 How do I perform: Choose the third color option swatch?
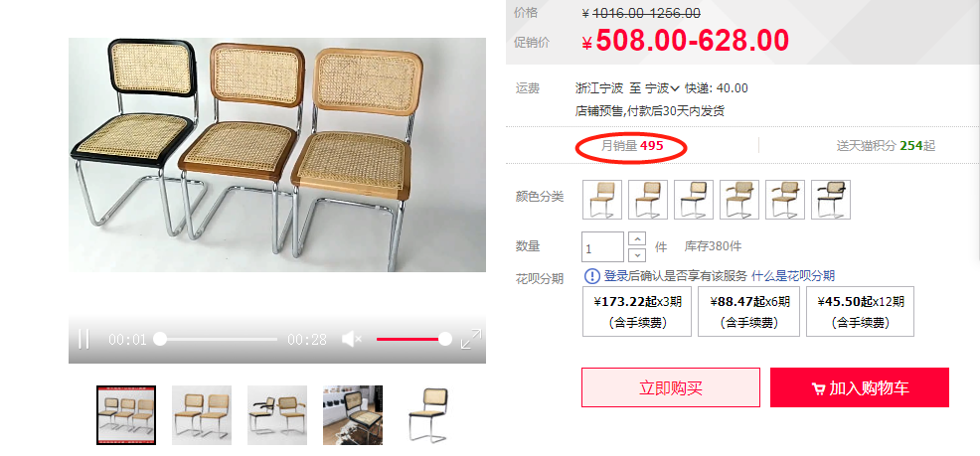coord(694,200)
